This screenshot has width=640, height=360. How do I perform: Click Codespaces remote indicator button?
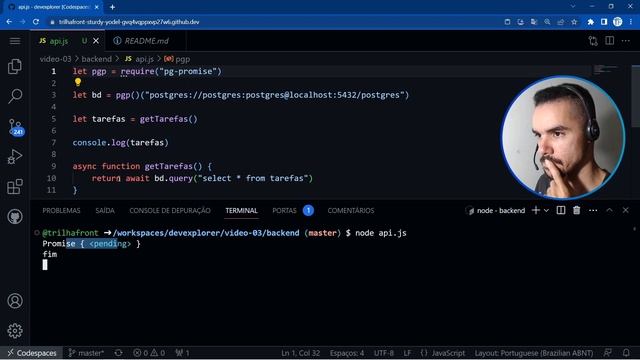(32, 353)
